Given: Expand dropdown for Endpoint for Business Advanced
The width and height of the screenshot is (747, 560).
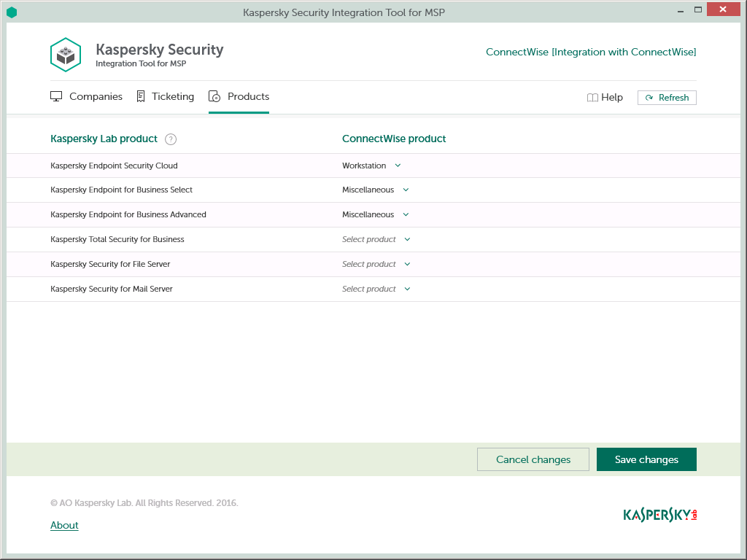Looking at the screenshot, I should [376, 214].
